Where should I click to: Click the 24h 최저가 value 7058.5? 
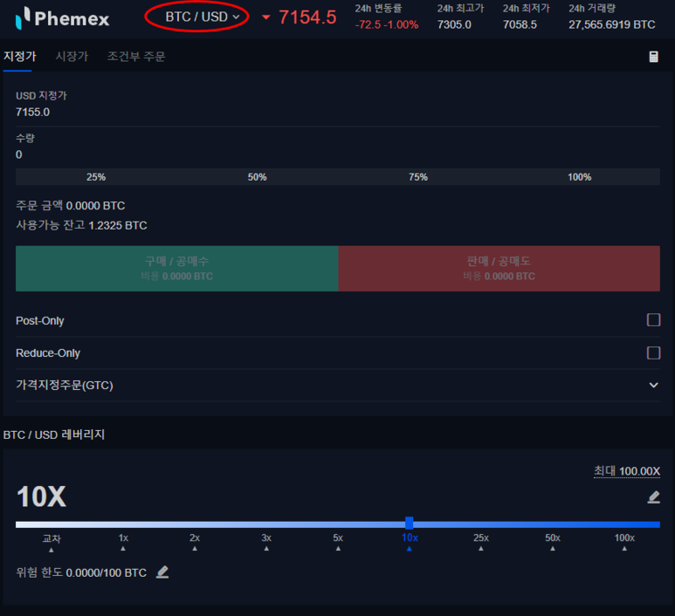coord(520,25)
